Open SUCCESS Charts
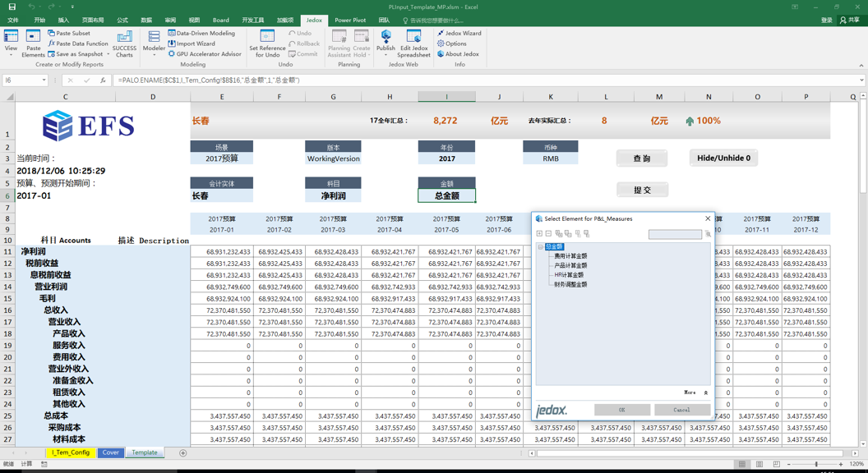Screen dimensions: 868x473 124,44
